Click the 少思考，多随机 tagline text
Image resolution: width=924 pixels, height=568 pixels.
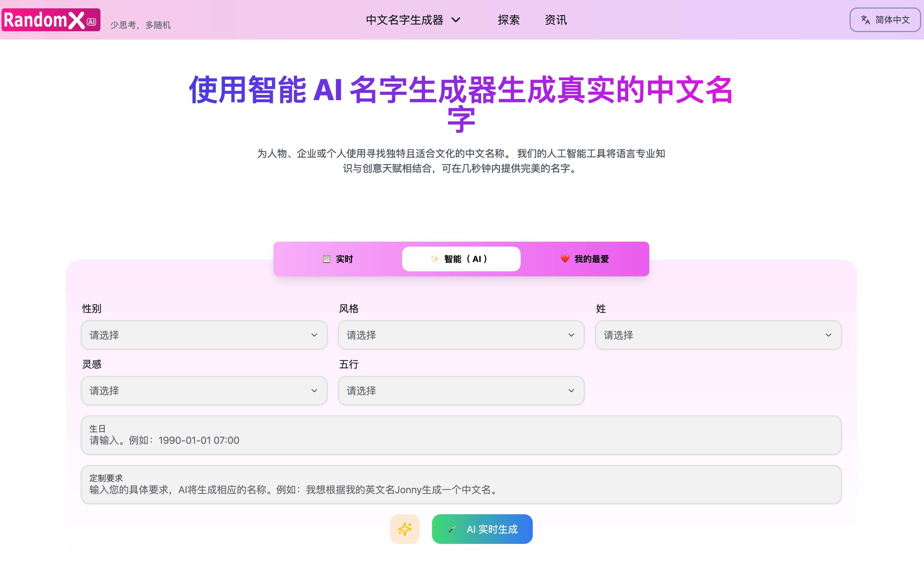pyautogui.click(x=141, y=25)
